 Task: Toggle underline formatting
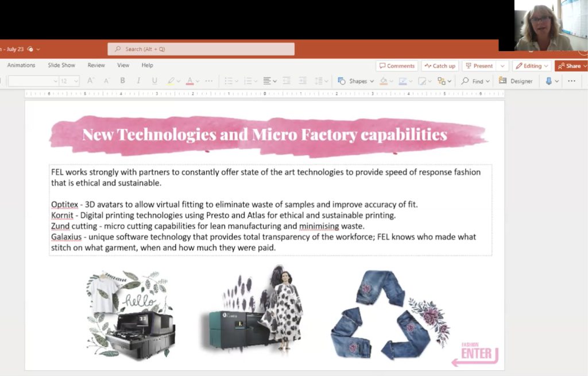point(154,81)
